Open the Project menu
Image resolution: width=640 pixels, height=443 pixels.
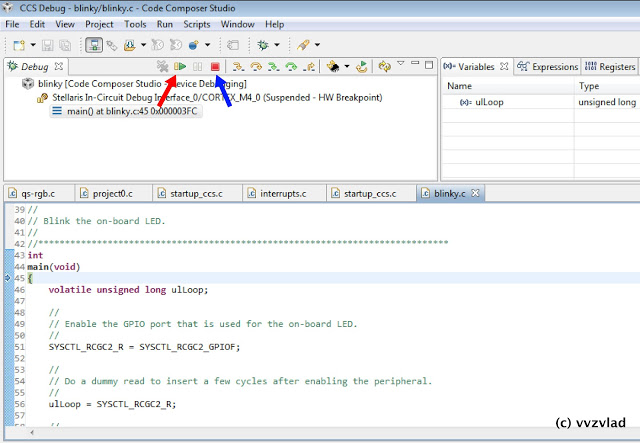click(x=99, y=24)
